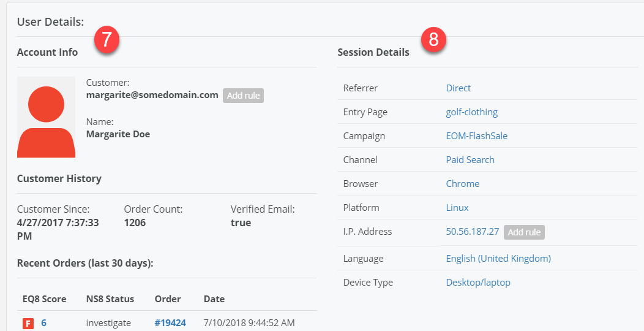The width and height of the screenshot is (644, 331).
Task: Click the customer avatar image
Action: (x=46, y=117)
